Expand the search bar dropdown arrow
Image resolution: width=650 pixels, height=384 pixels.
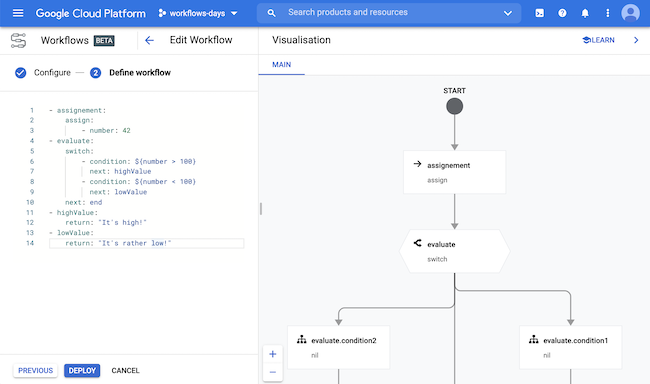pos(508,13)
